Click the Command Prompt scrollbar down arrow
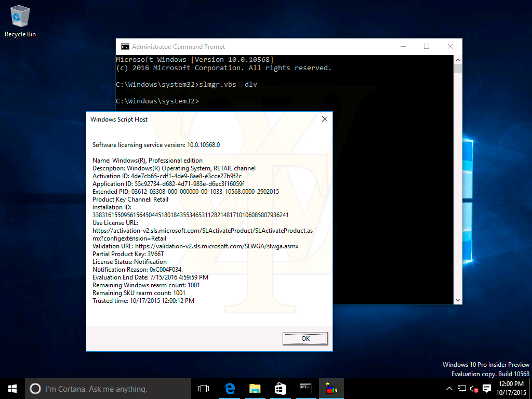Viewport: 532px width, 399px height. pos(458,300)
